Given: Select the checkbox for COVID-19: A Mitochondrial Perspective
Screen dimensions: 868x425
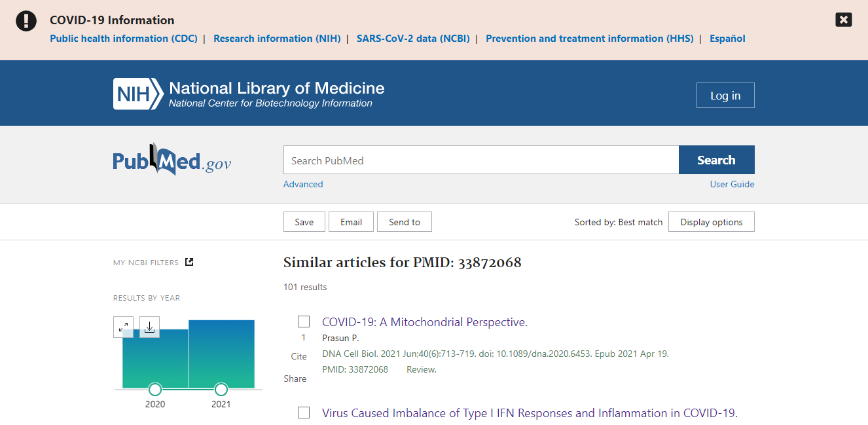Looking at the screenshot, I should click(x=304, y=322).
